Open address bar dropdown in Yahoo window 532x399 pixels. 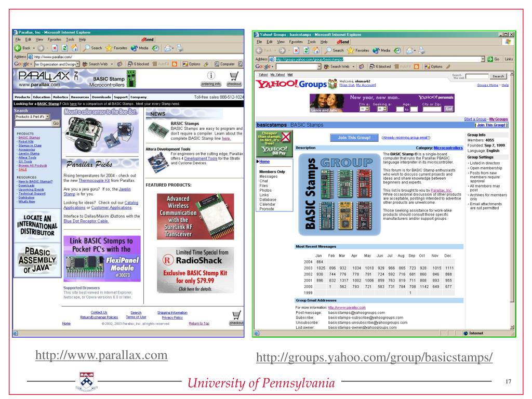point(483,59)
